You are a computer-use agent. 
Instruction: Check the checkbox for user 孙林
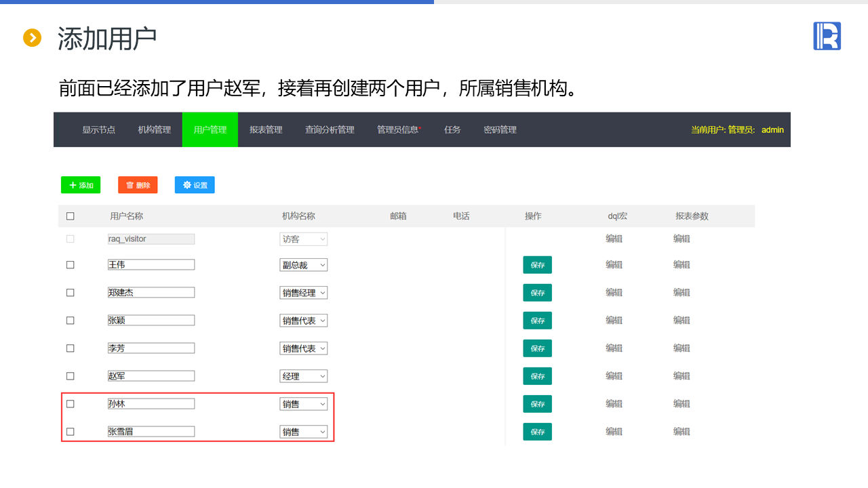71,404
